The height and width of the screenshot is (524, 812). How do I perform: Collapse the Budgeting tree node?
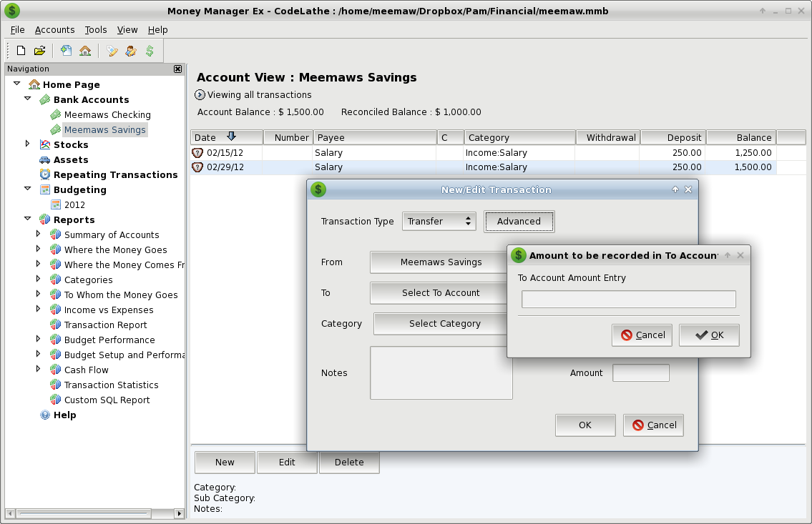27,189
